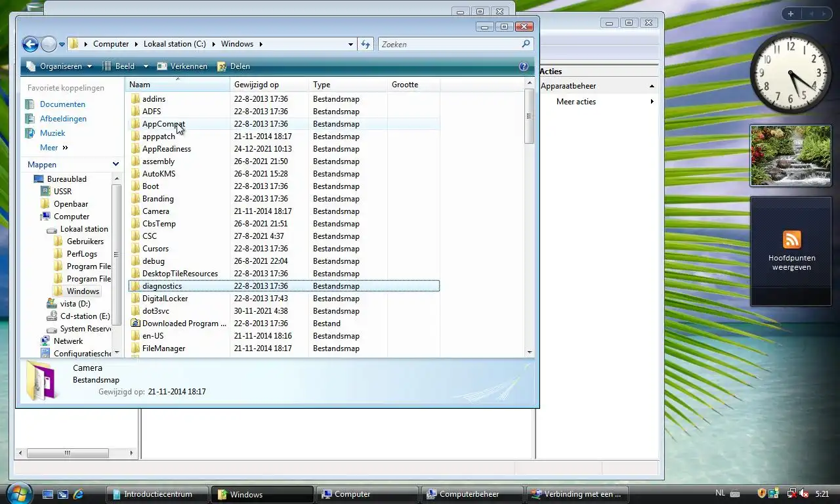Viewport: 840px width, 504px height.
Task: Select Netwerk in the folder tree
Action: coord(68,341)
